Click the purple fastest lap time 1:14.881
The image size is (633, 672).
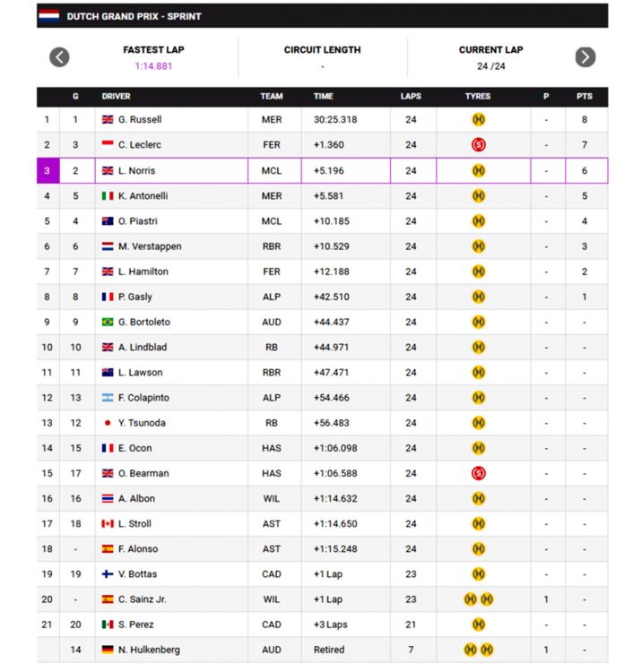click(153, 66)
